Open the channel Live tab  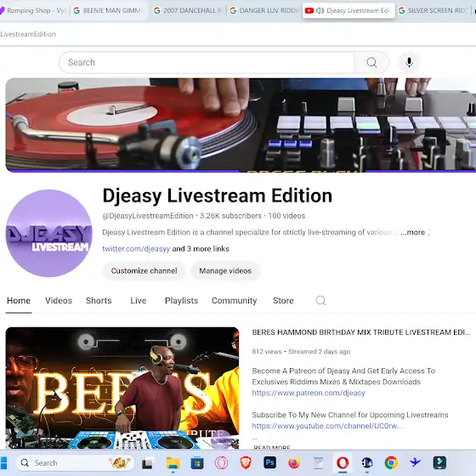tap(138, 301)
